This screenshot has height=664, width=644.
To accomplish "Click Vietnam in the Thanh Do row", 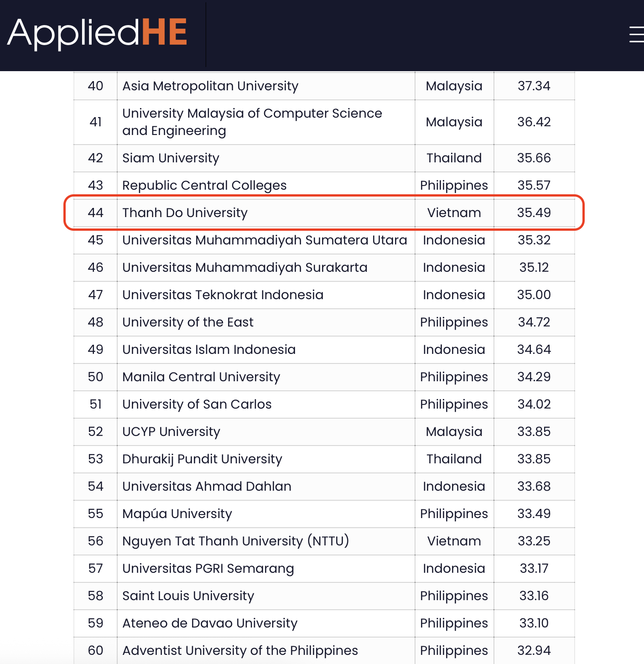I will pos(454,213).
